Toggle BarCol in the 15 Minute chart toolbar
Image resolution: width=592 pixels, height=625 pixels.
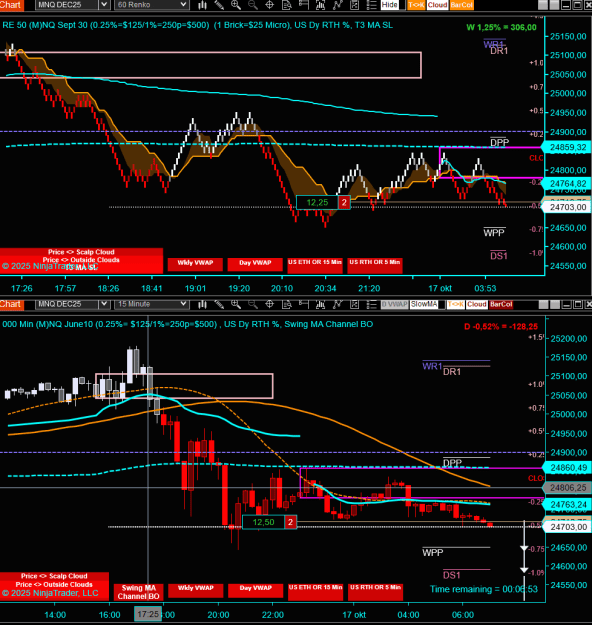click(501, 305)
